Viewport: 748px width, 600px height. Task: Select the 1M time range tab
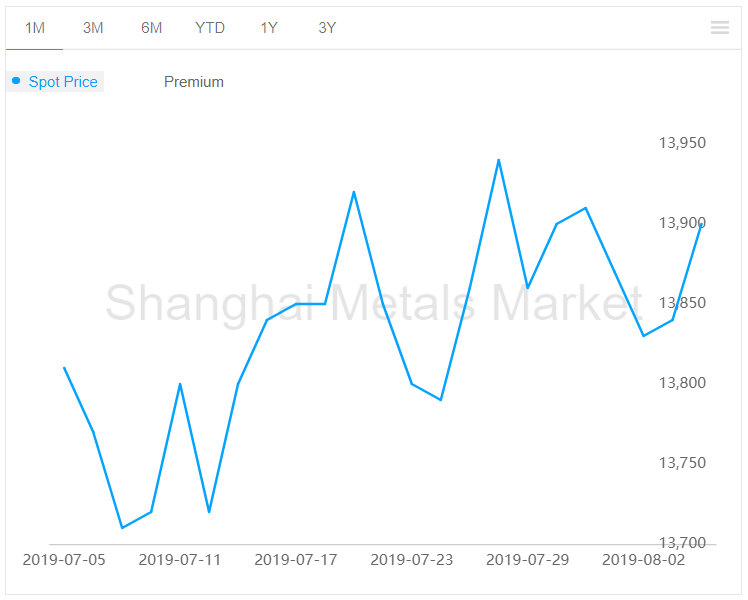coord(34,28)
